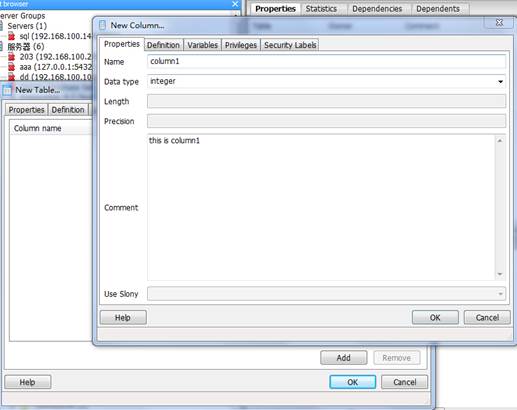Click the Add column button
This screenshot has width=517, height=410.
[x=344, y=358]
